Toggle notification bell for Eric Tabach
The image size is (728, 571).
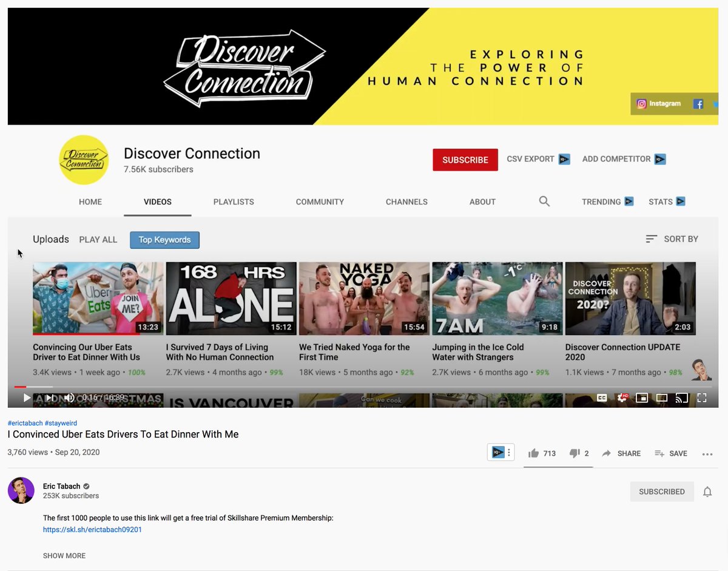tap(707, 492)
